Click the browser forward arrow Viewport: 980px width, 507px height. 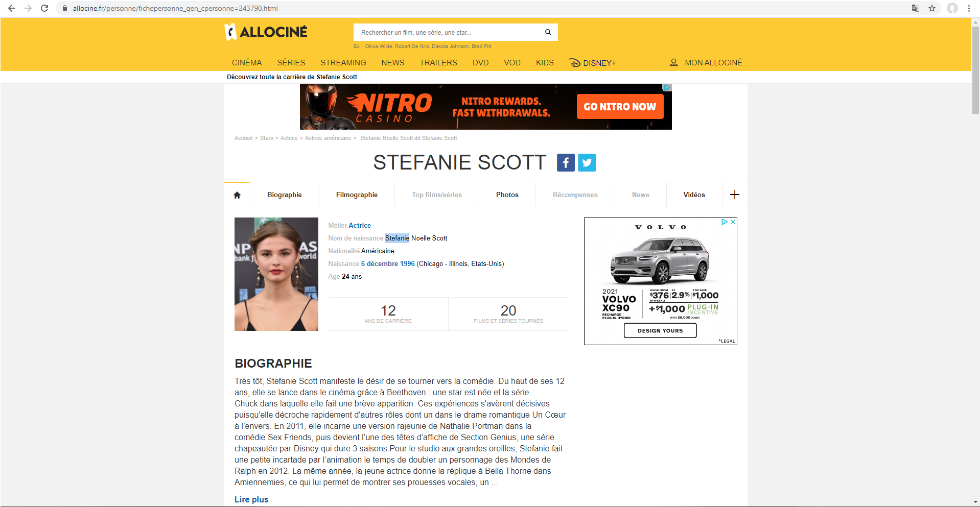(28, 8)
